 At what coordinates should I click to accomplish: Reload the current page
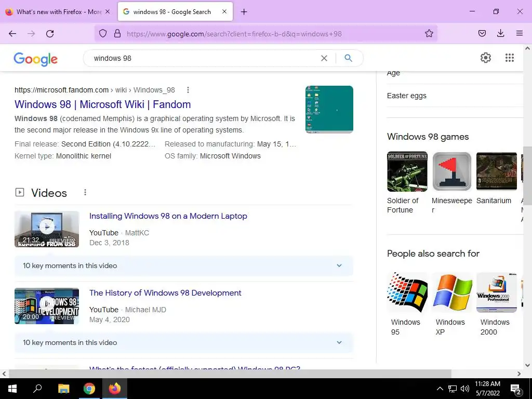(50, 34)
